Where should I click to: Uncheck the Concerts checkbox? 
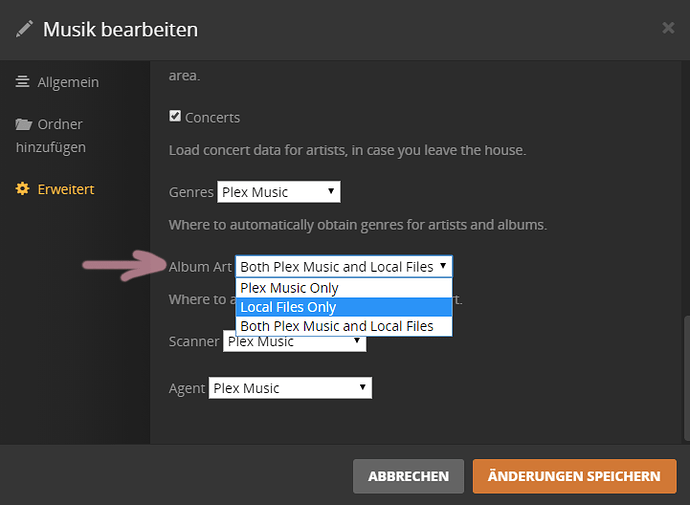175,116
